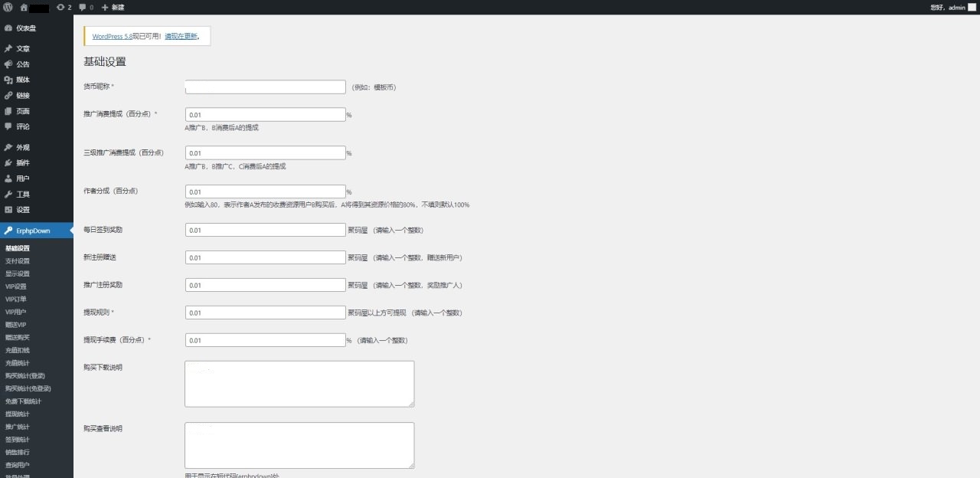Open 外观 appearance brush icon
Viewport: 980px width, 478px height.
(x=8, y=147)
